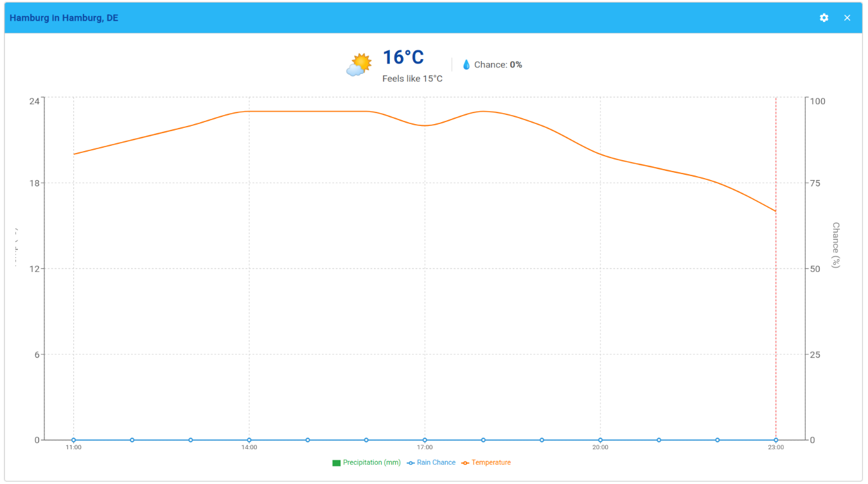The width and height of the screenshot is (868, 484).
Task: Select Rain Chance data point at 20:00
Action: coord(600,440)
